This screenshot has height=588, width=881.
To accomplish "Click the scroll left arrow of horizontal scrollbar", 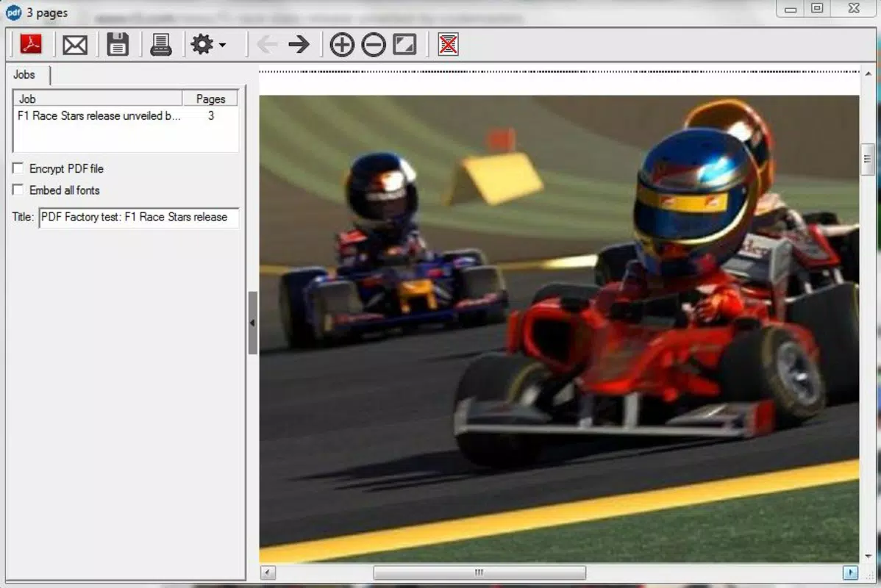I will click(x=268, y=573).
